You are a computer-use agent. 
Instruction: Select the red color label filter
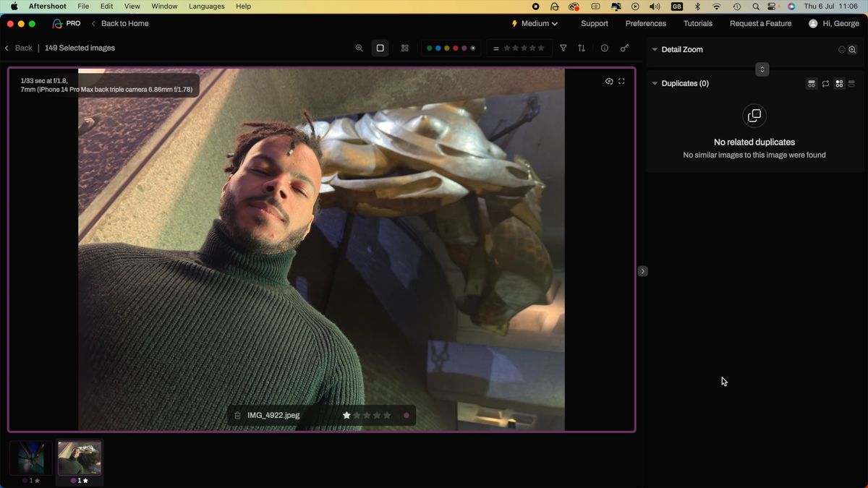coord(456,48)
